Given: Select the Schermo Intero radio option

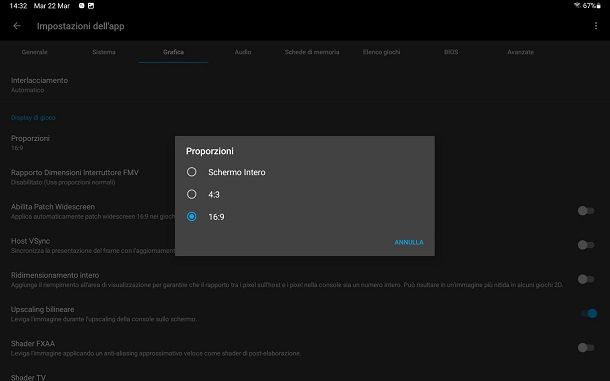Looking at the screenshot, I should point(191,172).
